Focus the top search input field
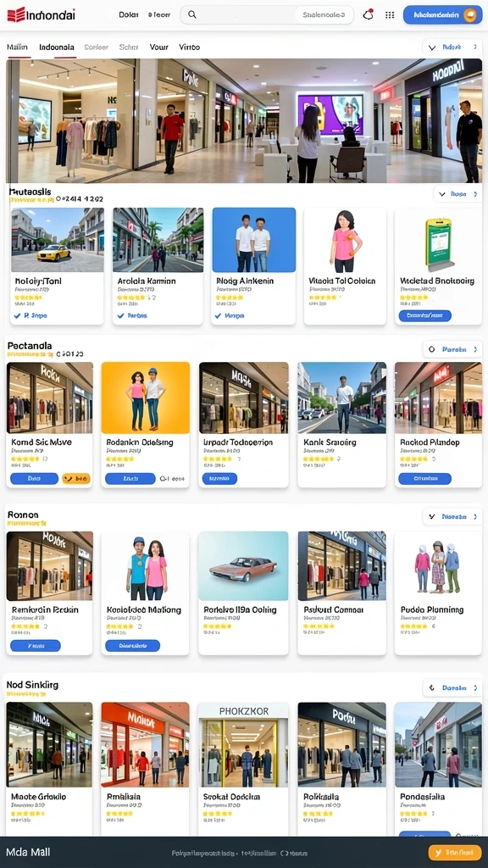488x868 pixels. [x=267, y=15]
